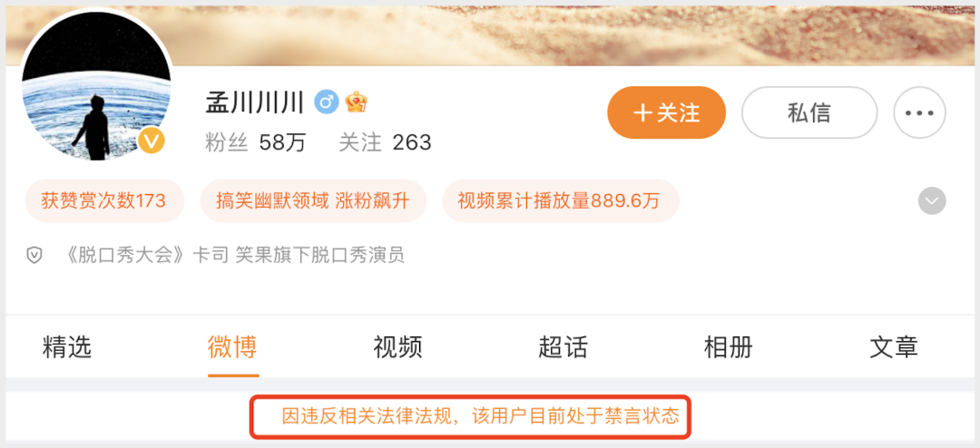
Task: Click the 视频累计播放量889.6万 tag
Action: [x=561, y=201]
